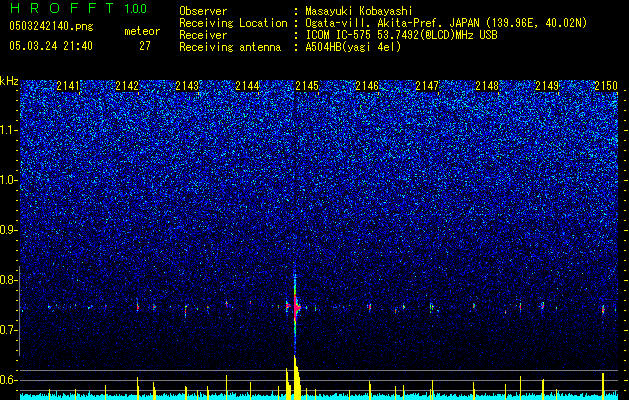
Task: Click the 'Receiver' field label
Action: [x=203, y=35]
